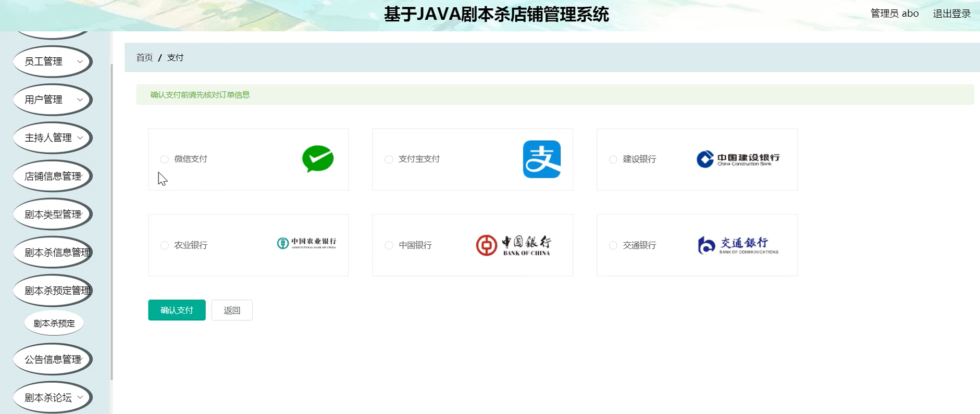The height and width of the screenshot is (414, 980).
Task: Click the 交通银行 label text
Action: [x=639, y=245]
